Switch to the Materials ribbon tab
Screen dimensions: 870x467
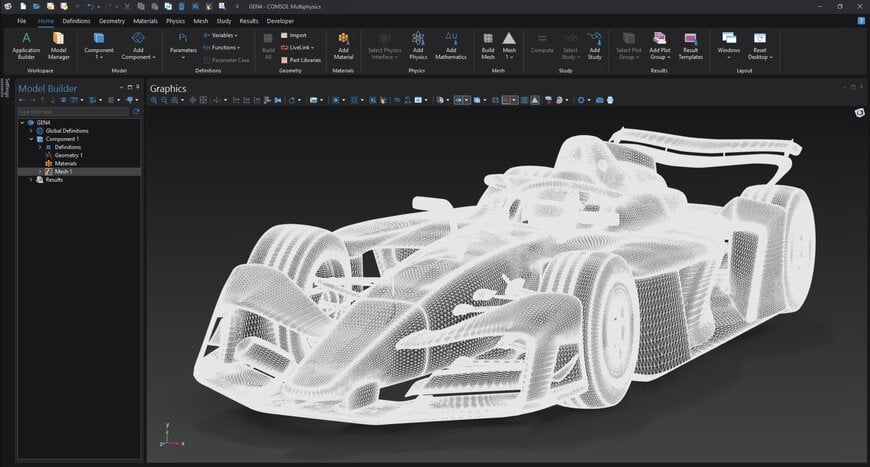(x=145, y=21)
